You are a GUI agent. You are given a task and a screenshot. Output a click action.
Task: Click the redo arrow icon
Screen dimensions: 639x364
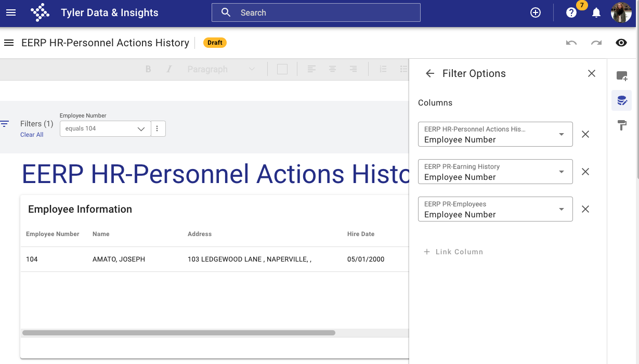tap(596, 43)
